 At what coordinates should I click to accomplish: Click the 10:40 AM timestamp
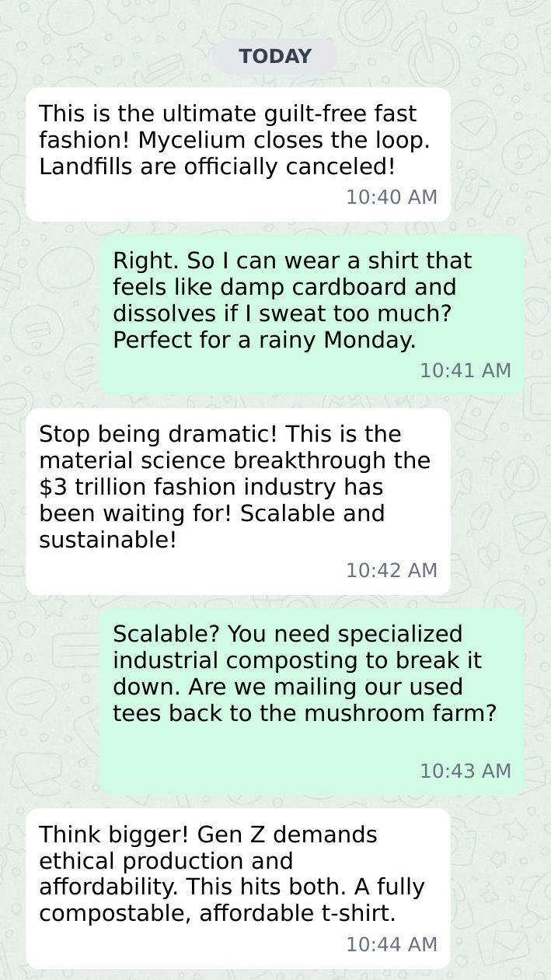[x=392, y=198]
